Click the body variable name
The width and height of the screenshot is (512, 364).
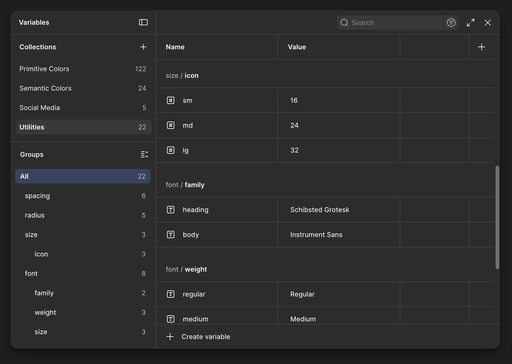pyautogui.click(x=191, y=235)
